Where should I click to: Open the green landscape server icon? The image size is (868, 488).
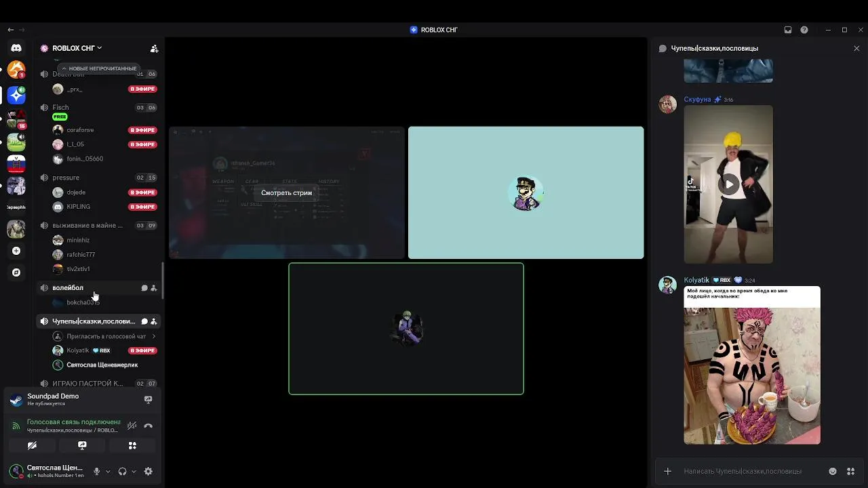tap(16, 142)
